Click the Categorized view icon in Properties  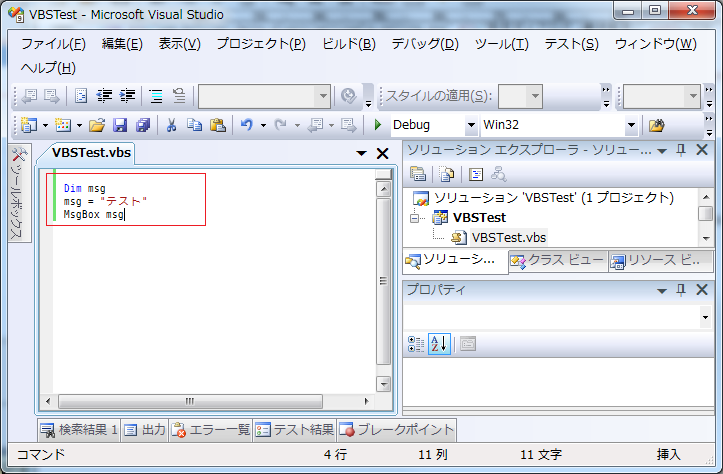pos(416,344)
